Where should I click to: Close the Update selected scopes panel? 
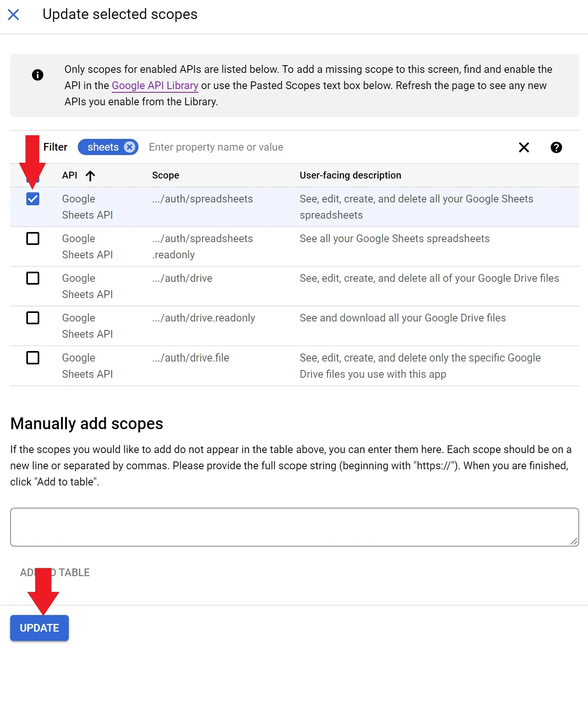[13, 15]
